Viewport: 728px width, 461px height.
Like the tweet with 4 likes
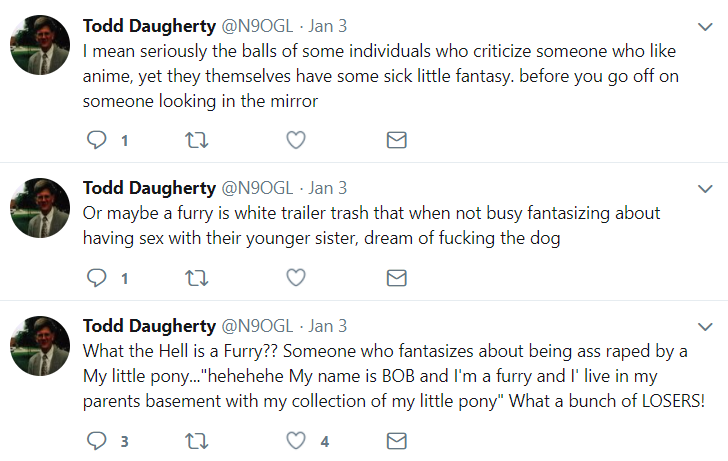coord(296,441)
